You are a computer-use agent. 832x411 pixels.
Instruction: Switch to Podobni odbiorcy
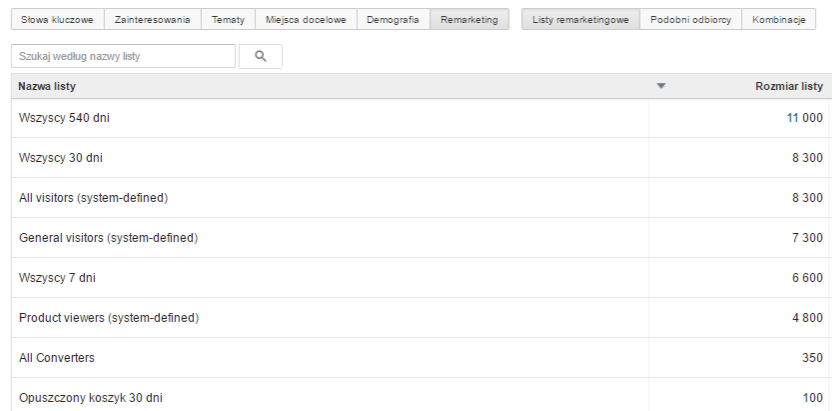coord(688,22)
